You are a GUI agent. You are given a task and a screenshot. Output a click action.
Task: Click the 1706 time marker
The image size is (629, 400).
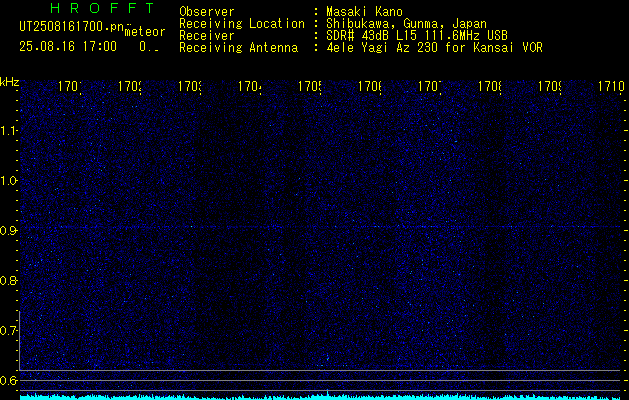[369, 86]
